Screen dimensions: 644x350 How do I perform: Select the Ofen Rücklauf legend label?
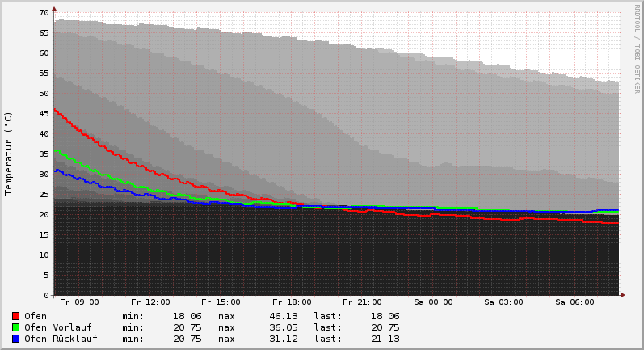point(61,339)
